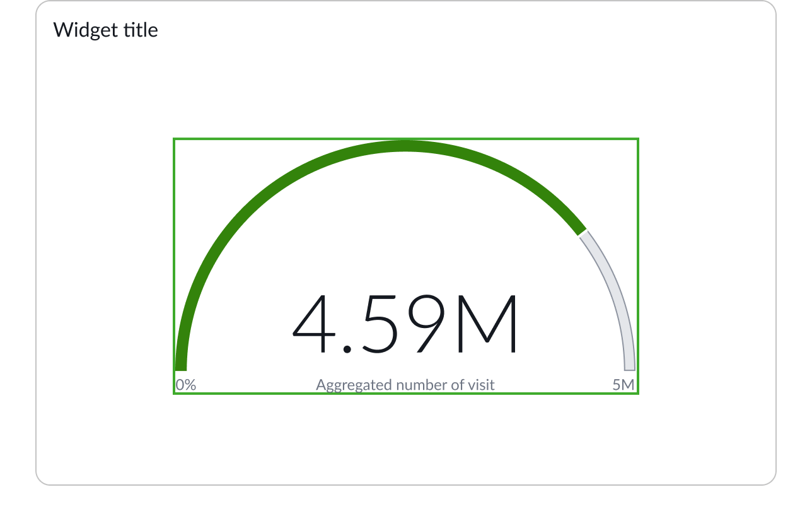Click the Aggregated number of visit caption
This screenshot has width=812, height=516.
click(x=405, y=384)
